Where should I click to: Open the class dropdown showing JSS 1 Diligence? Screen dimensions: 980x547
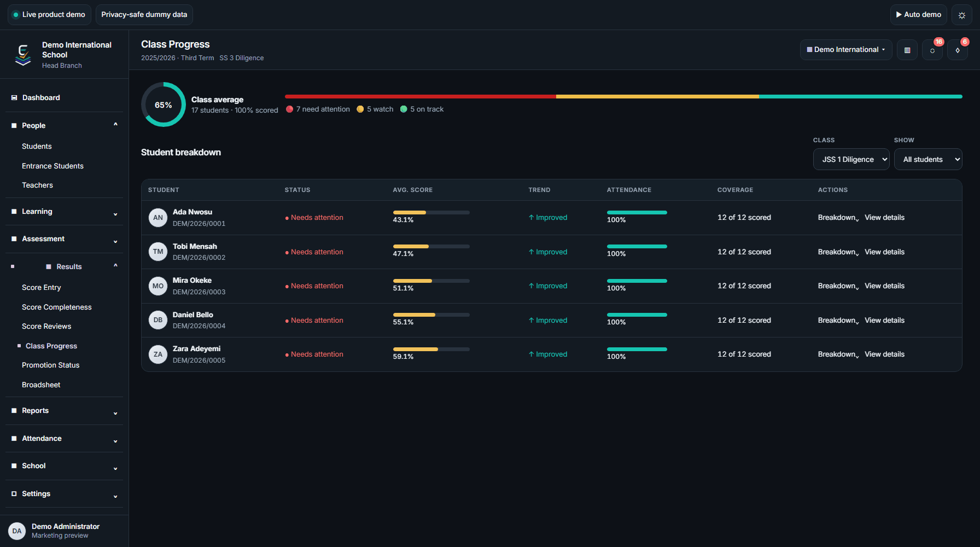point(851,160)
